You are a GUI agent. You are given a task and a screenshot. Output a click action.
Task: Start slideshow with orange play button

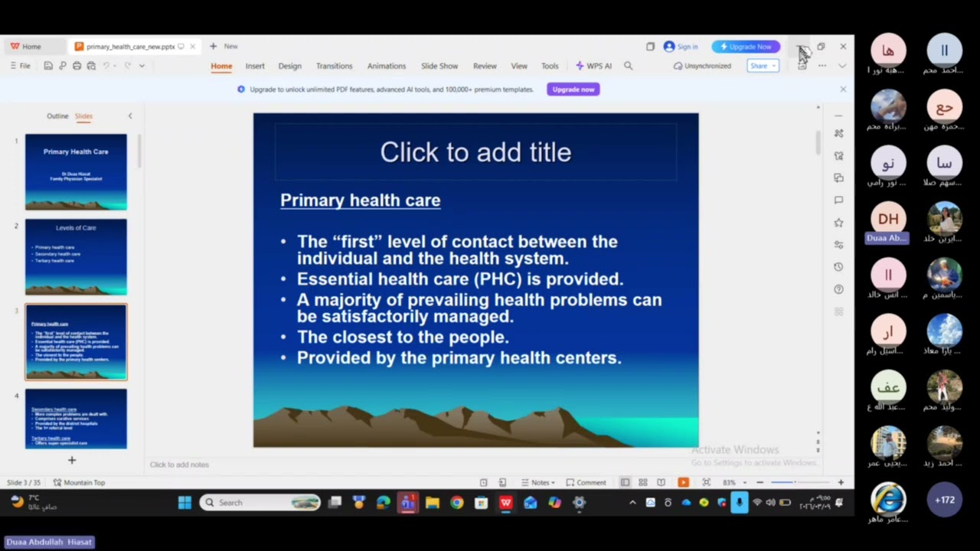(x=683, y=482)
